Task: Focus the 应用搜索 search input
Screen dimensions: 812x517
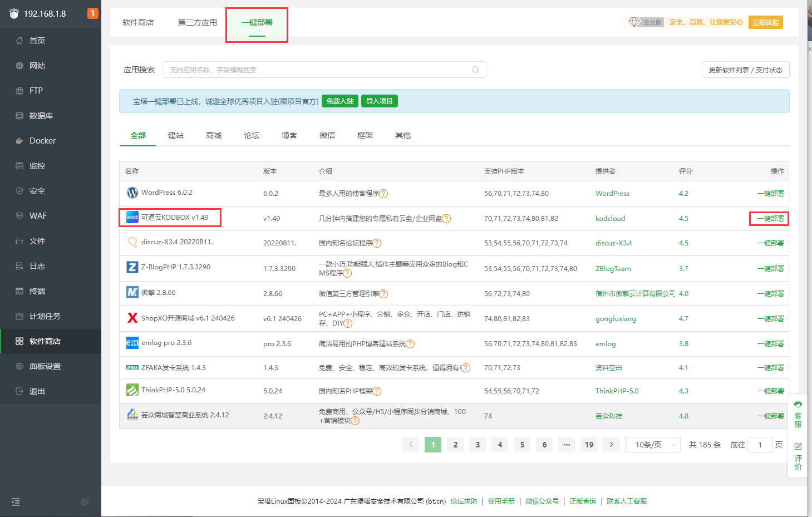Action: click(325, 70)
